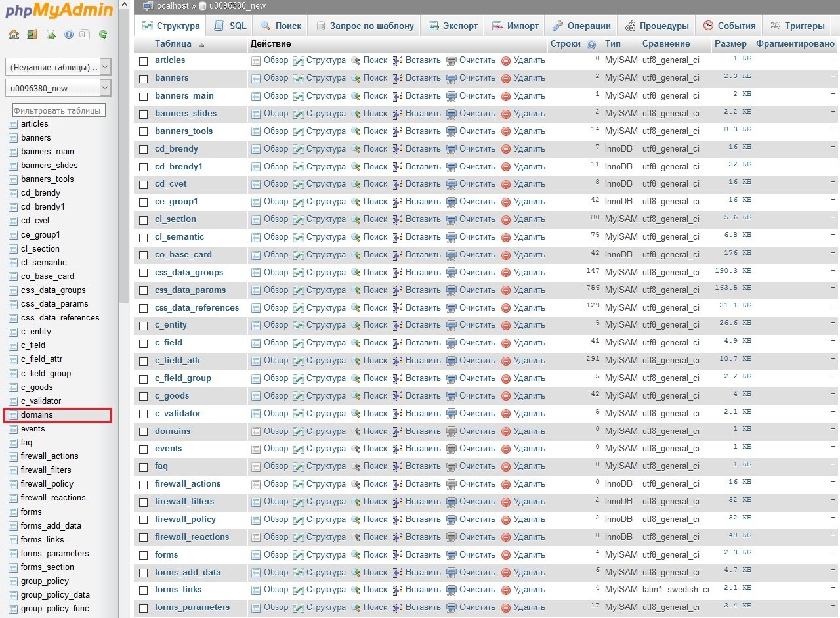The image size is (840, 618).
Task: Open the Экспорт tab
Action: coord(453,26)
